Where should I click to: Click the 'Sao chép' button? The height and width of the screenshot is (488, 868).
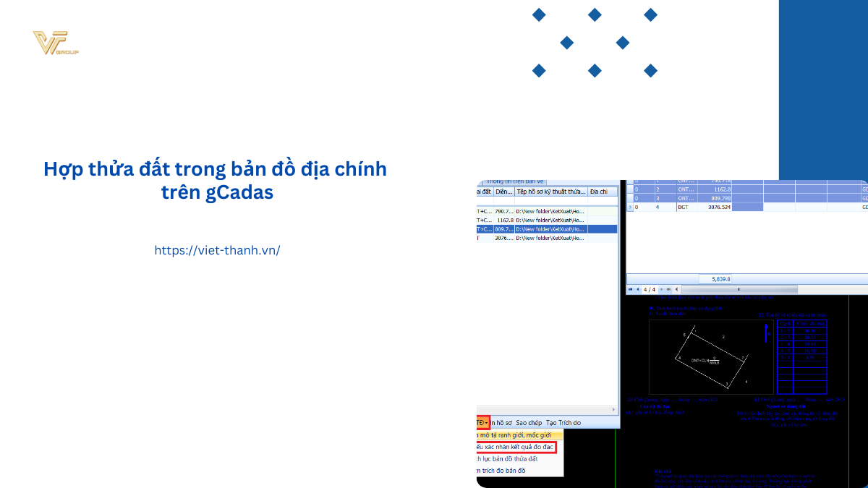[x=529, y=422]
